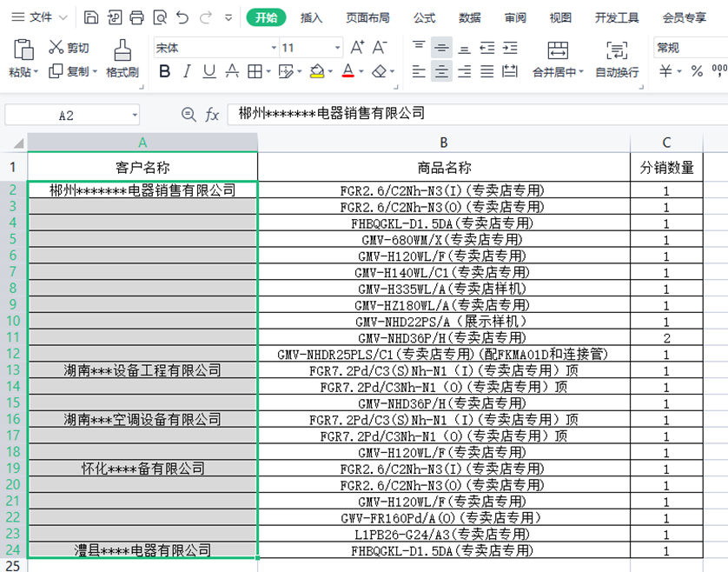Toggle Italic formatting

[187, 71]
